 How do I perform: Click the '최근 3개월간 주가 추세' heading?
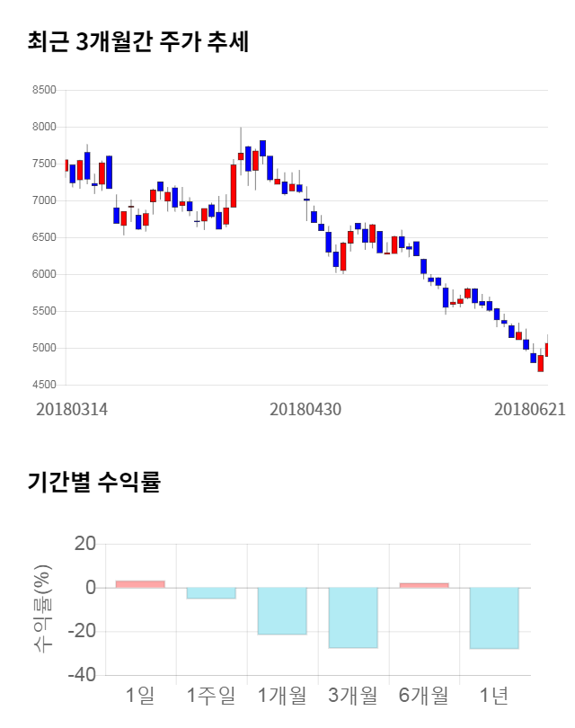(137, 42)
